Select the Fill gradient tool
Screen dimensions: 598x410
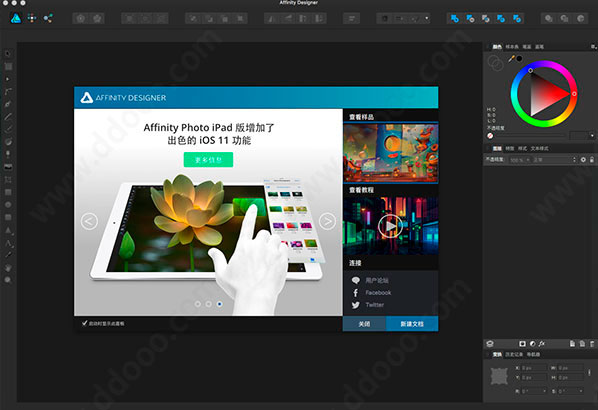tap(8, 142)
